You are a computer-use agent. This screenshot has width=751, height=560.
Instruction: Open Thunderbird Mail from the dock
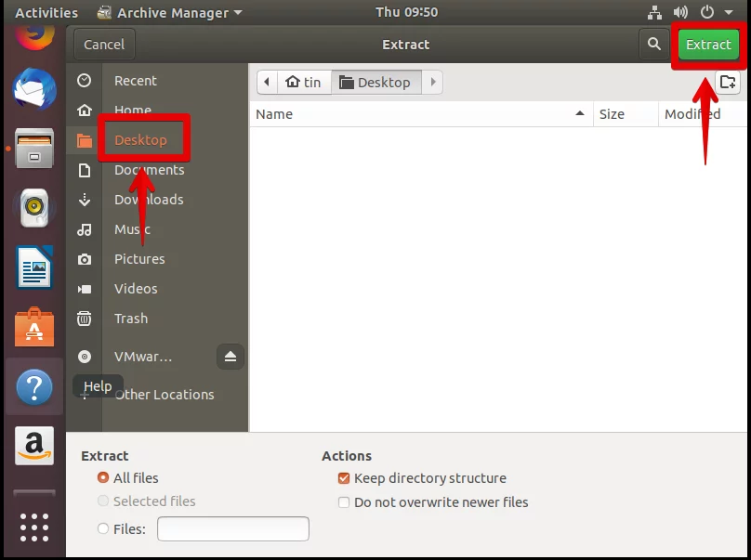[34, 89]
